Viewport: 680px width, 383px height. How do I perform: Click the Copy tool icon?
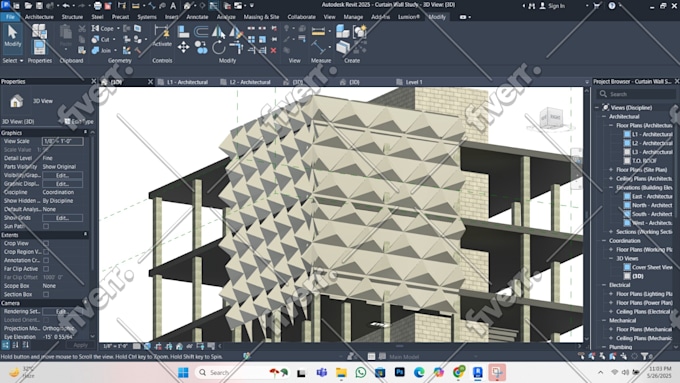(201, 47)
